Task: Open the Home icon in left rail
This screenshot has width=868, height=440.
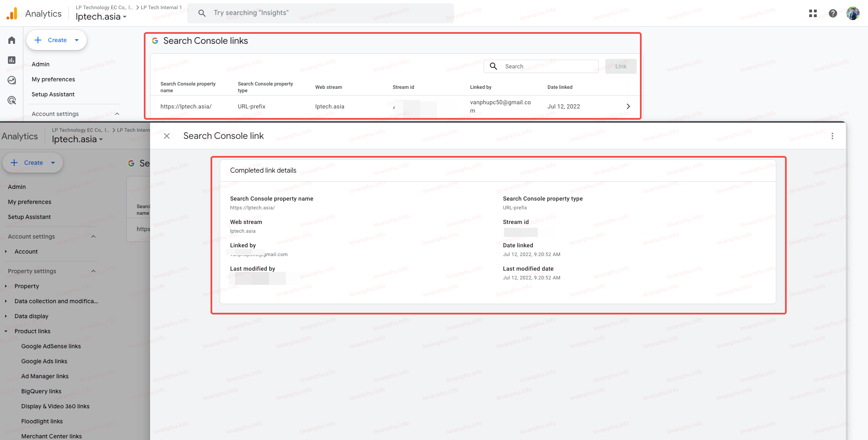Action: pyautogui.click(x=12, y=40)
